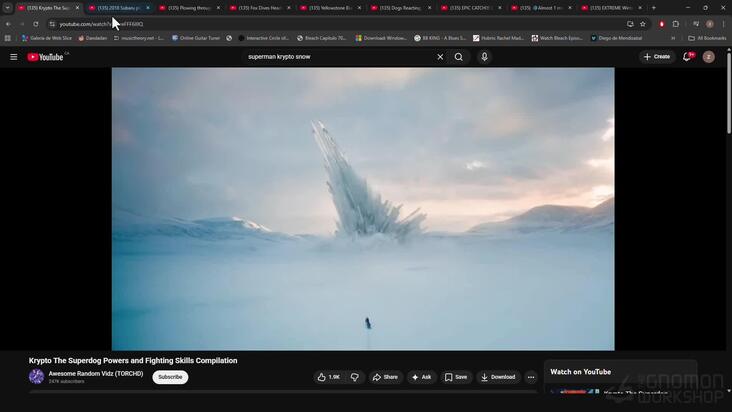Go to the YouTube home logo

45,57
